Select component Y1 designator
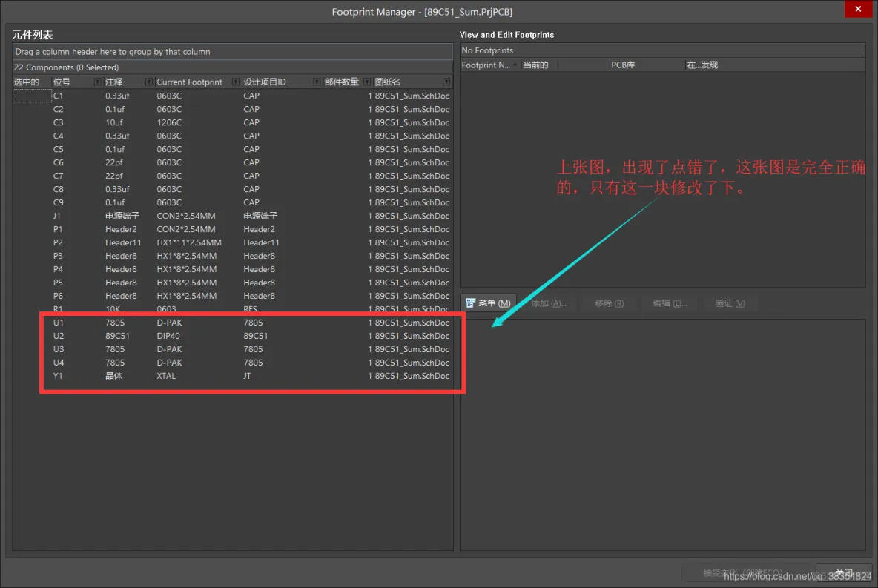The height and width of the screenshot is (588, 878). click(58, 377)
